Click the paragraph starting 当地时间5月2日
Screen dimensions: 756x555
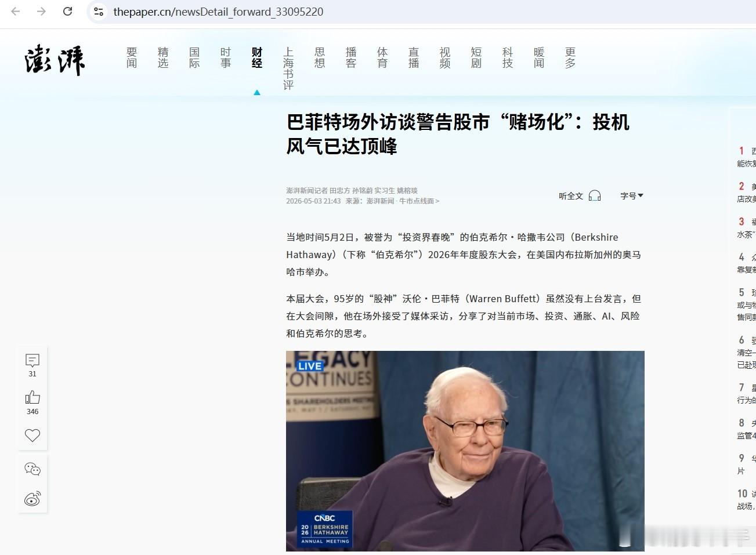click(x=464, y=255)
